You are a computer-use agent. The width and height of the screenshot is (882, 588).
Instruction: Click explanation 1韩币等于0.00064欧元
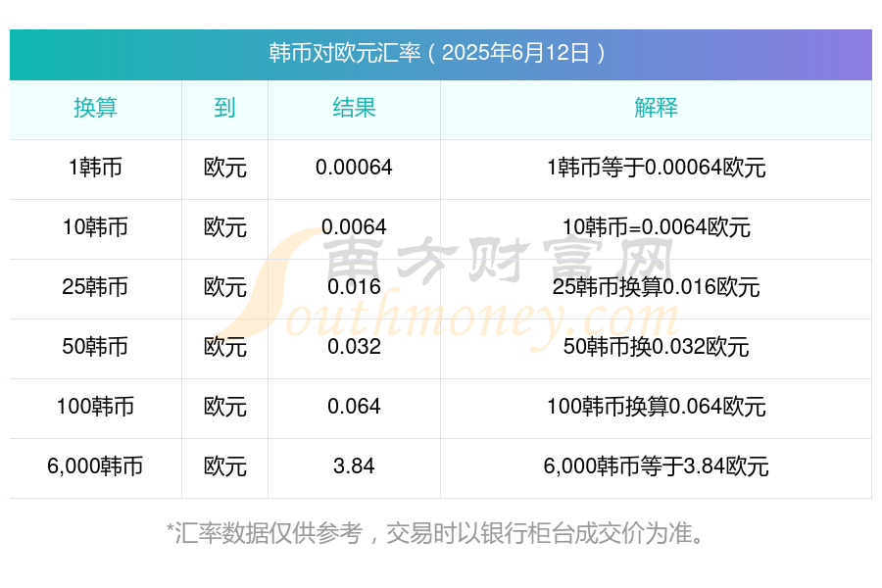(657, 168)
